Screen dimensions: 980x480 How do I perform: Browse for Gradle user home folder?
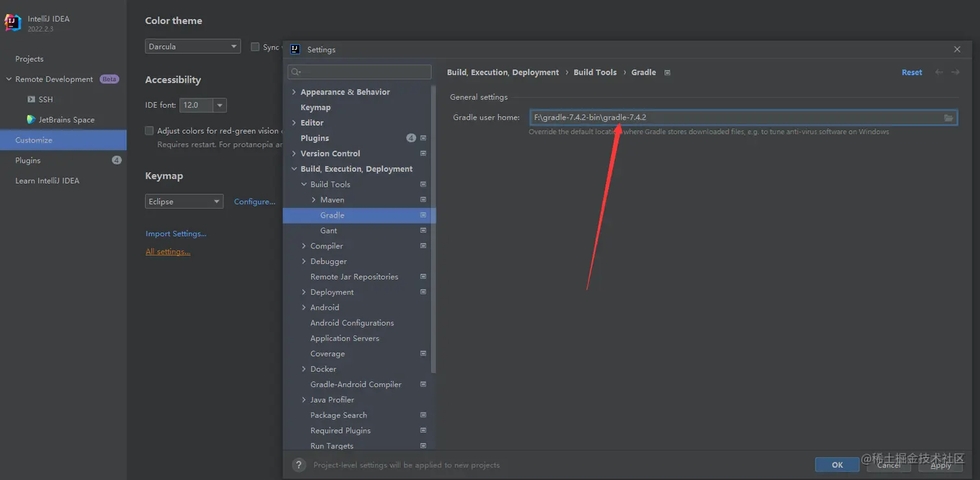pos(948,117)
